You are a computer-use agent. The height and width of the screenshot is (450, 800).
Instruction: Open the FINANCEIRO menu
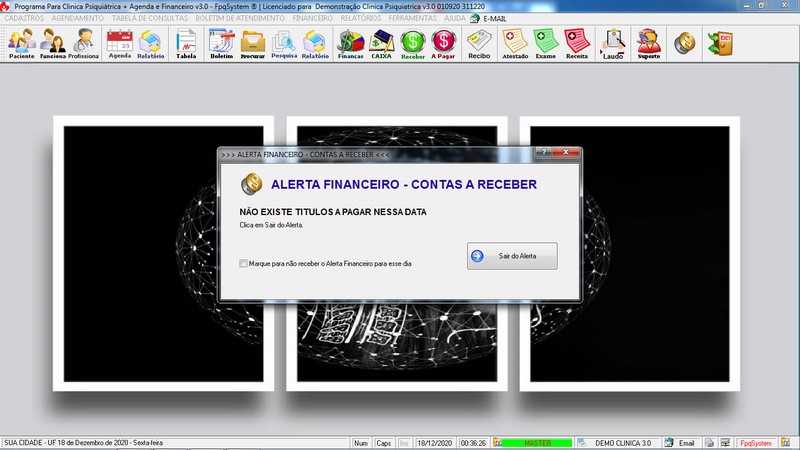312,18
